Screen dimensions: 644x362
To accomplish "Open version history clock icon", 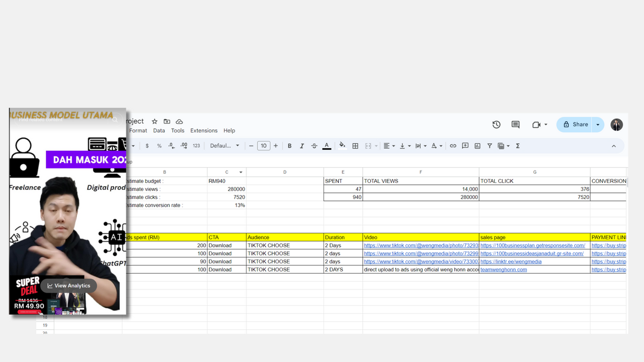I will [496, 124].
